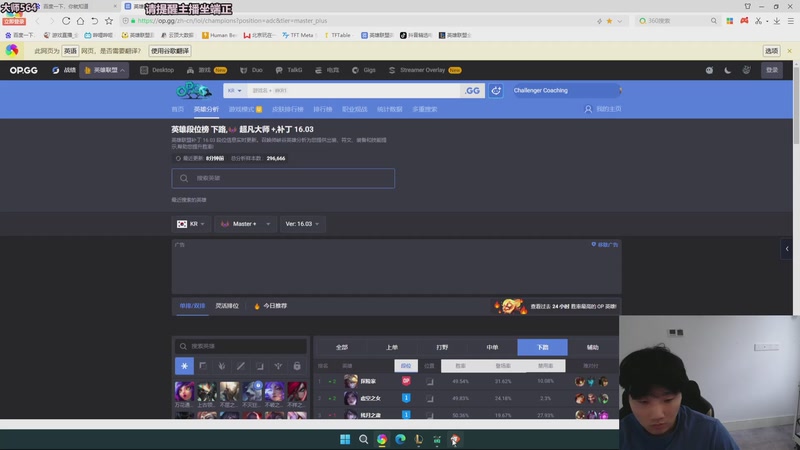Open Microsoft Edge from taskbar
This screenshot has height=450, width=800.
click(x=400, y=439)
